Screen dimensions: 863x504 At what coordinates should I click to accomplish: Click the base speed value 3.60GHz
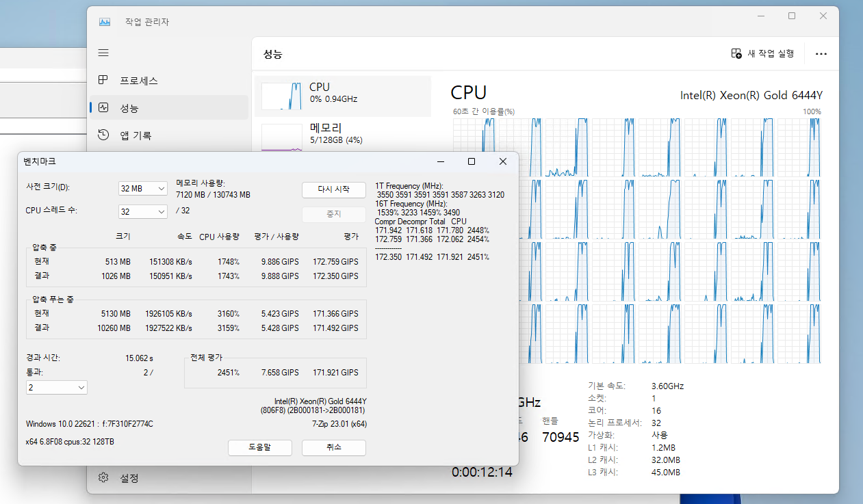coord(667,386)
